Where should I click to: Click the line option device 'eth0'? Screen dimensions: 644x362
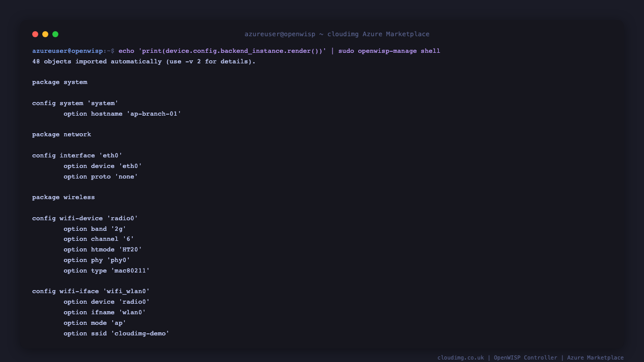point(103,166)
